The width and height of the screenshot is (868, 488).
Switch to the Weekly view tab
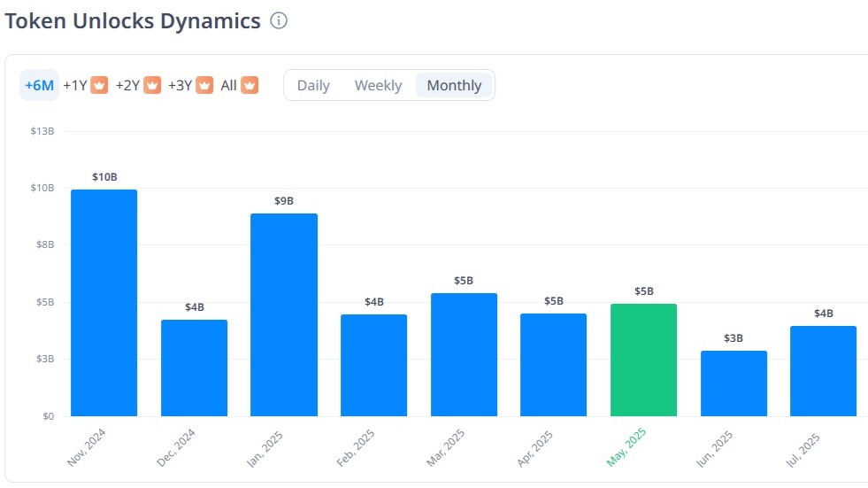[x=378, y=85]
